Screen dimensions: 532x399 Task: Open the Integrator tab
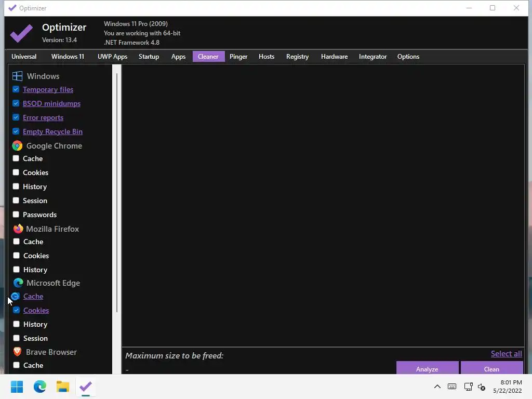click(x=373, y=57)
